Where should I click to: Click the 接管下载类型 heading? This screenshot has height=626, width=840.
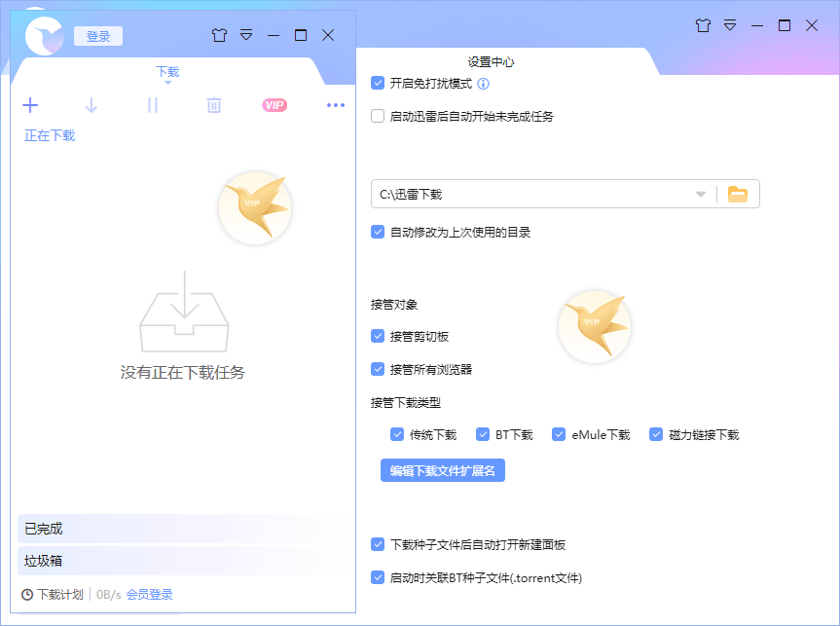pos(406,402)
